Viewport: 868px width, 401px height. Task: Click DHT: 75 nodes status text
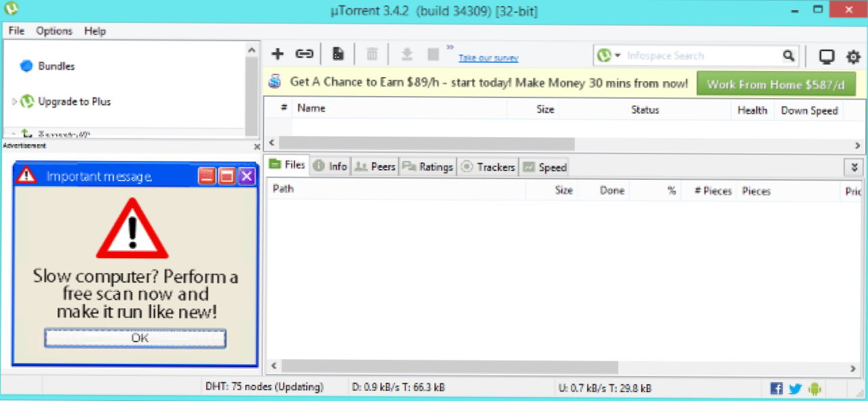coord(264,387)
